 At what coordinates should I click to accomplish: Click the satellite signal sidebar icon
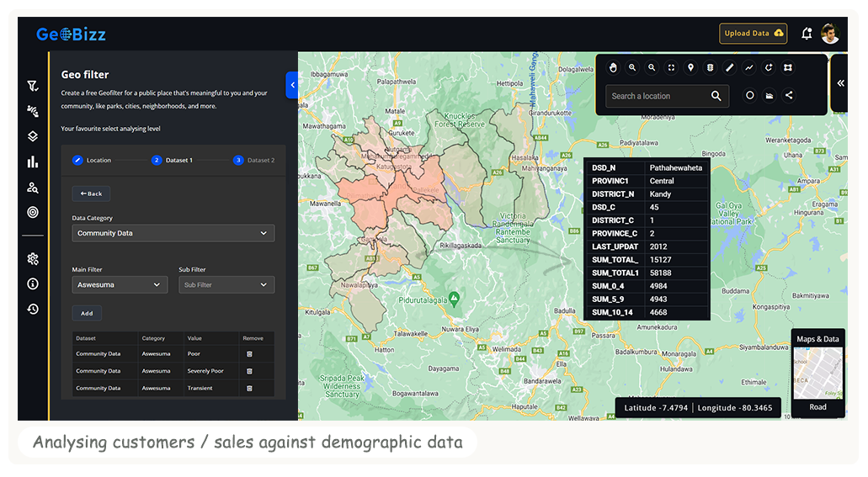pos(33,111)
